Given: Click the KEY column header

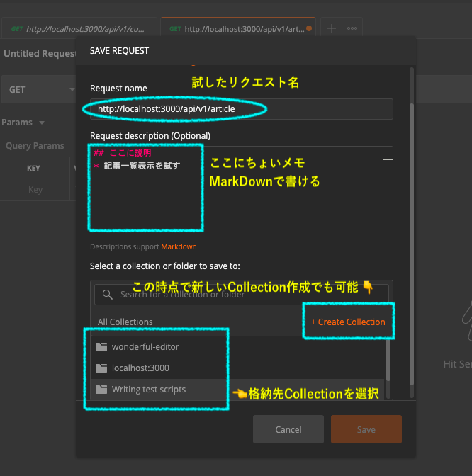Looking at the screenshot, I should tap(33, 168).
